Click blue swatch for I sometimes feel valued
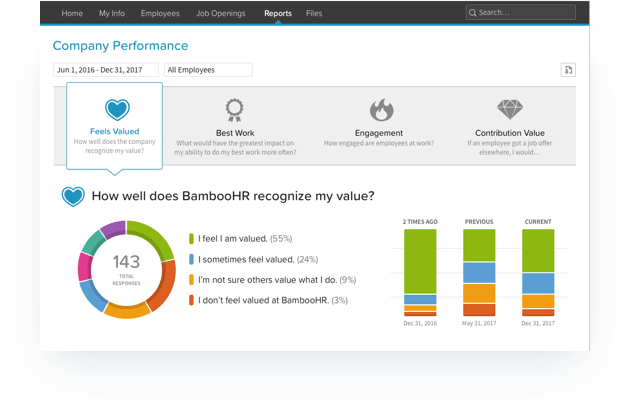The image size is (630, 412). click(191, 259)
